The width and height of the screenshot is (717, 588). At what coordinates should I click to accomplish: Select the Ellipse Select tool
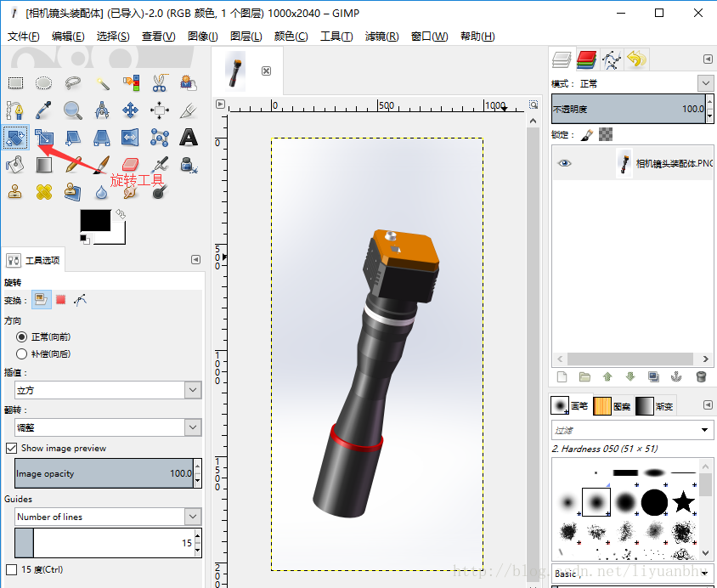pyautogui.click(x=44, y=82)
